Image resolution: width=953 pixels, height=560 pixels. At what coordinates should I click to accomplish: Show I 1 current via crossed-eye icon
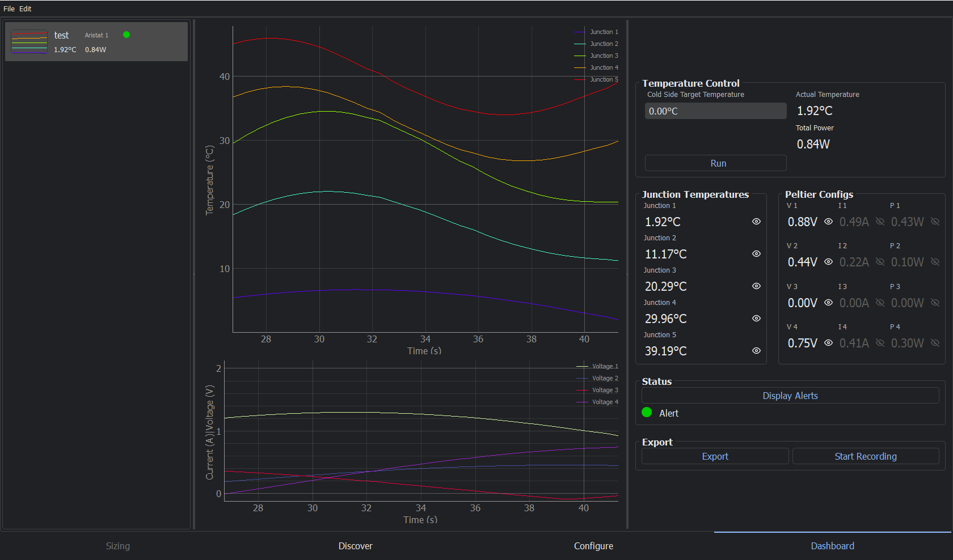(880, 222)
